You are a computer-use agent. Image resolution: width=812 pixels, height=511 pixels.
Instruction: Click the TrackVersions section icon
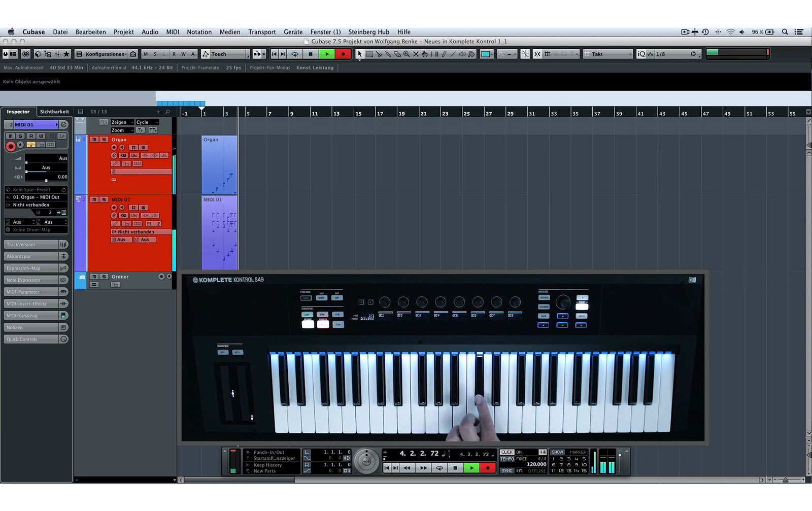pyautogui.click(x=63, y=245)
